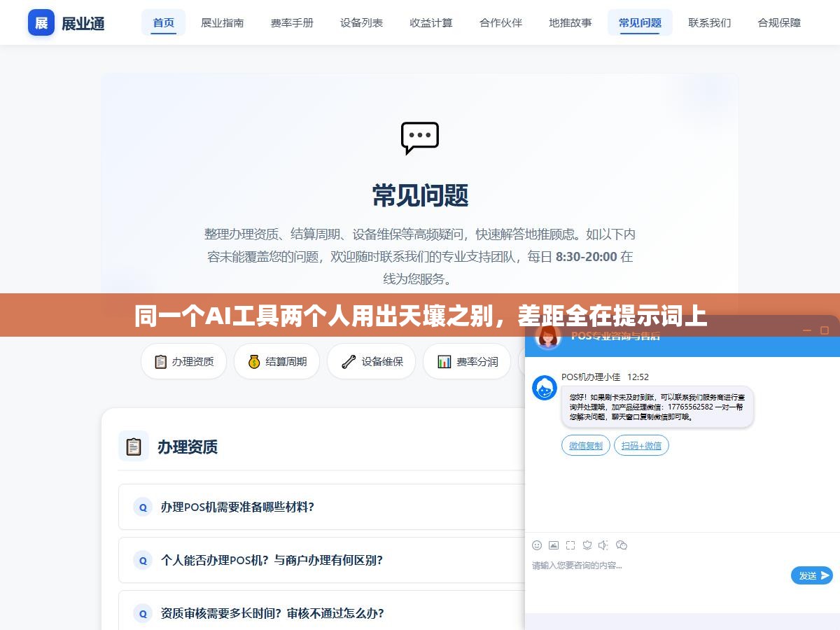Click the 扫码+微信 button in chat
Image resolution: width=840 pixels, height=630 pixels.
(x=641, y=445)
